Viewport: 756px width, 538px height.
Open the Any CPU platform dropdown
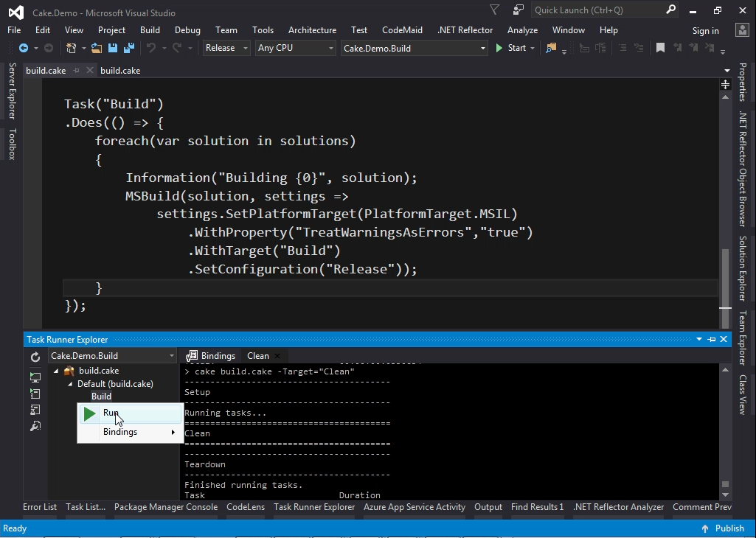[330, 48]
